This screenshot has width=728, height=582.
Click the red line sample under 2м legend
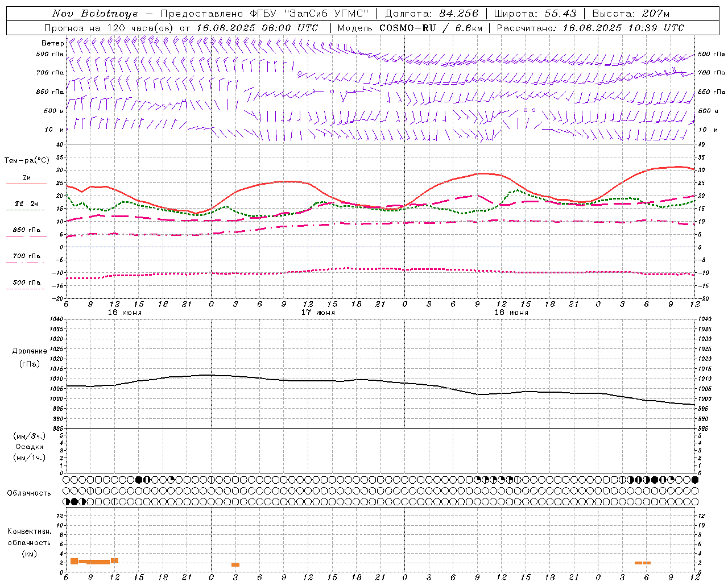click(x=26, y=184)
